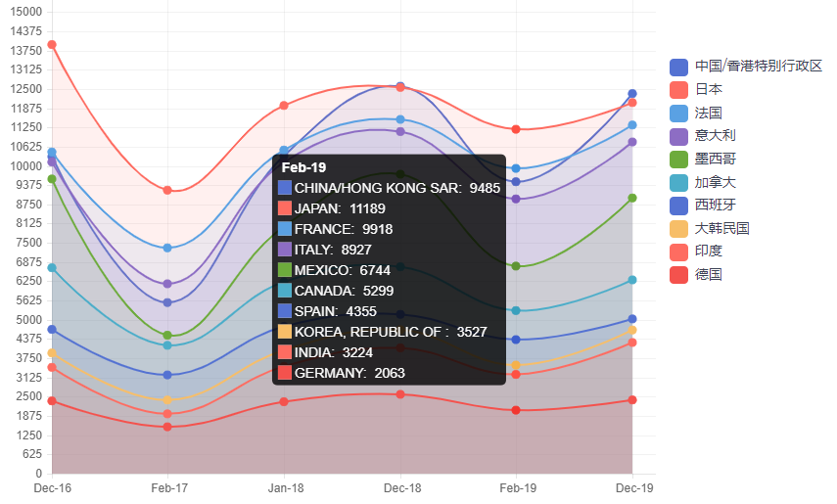Select Germany's Dec-18 data point
This screenshot has width=837, height=504.
(x=400, y=394)
